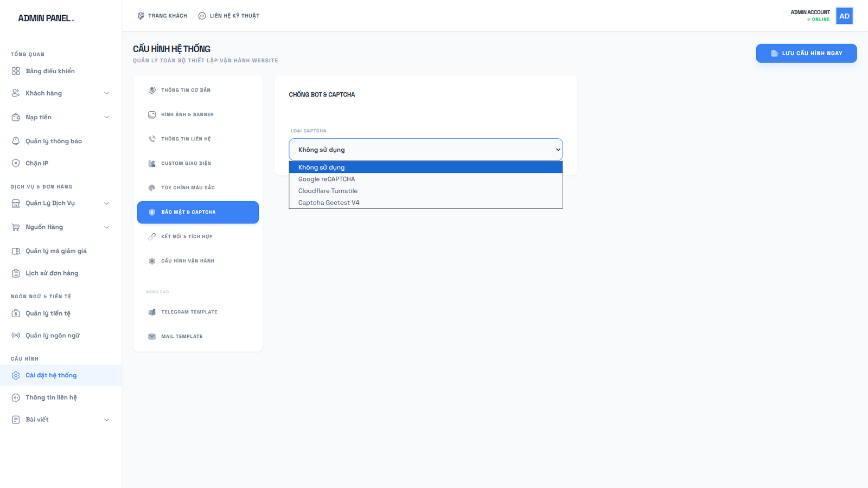Viewport: 868px width, 488px height.
Task: Click the Mail Template envelope icon
Action: pyautogui.click(x=152, y=337)
